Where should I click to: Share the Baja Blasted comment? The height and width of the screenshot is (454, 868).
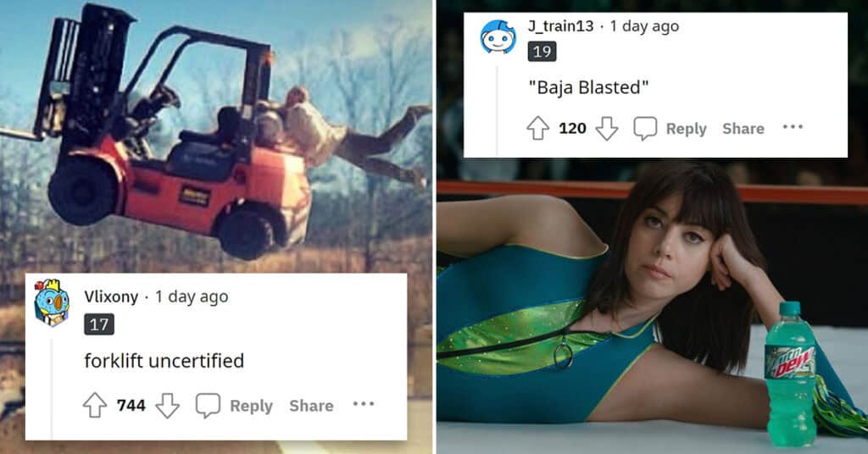click(743, 129)
